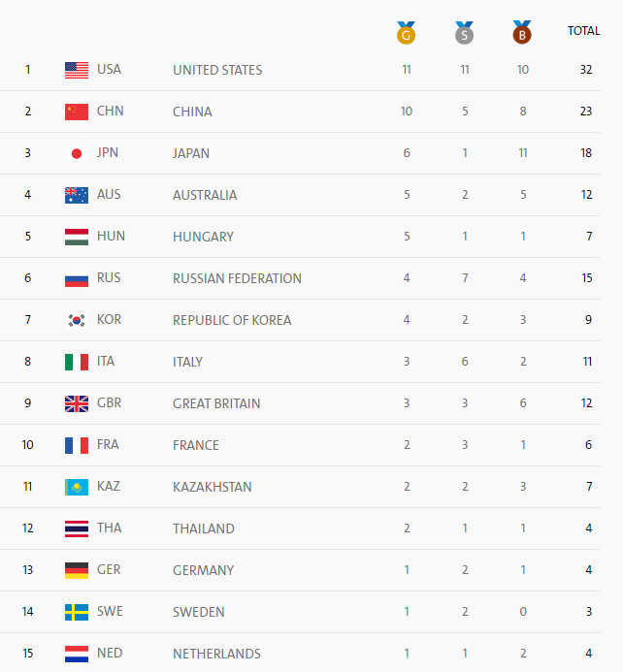623x672 pixels.
Task: Select the THAILAND row name
Action: (204, 528)
